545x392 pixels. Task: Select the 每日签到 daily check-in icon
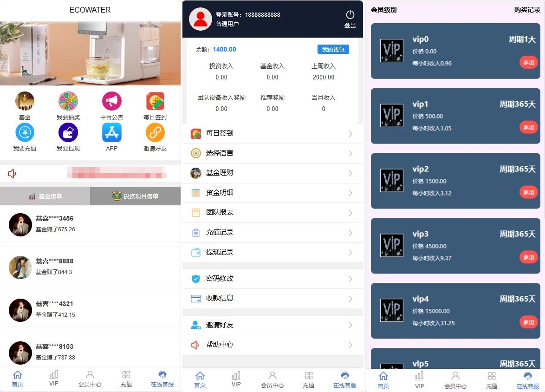coord(155,101)
